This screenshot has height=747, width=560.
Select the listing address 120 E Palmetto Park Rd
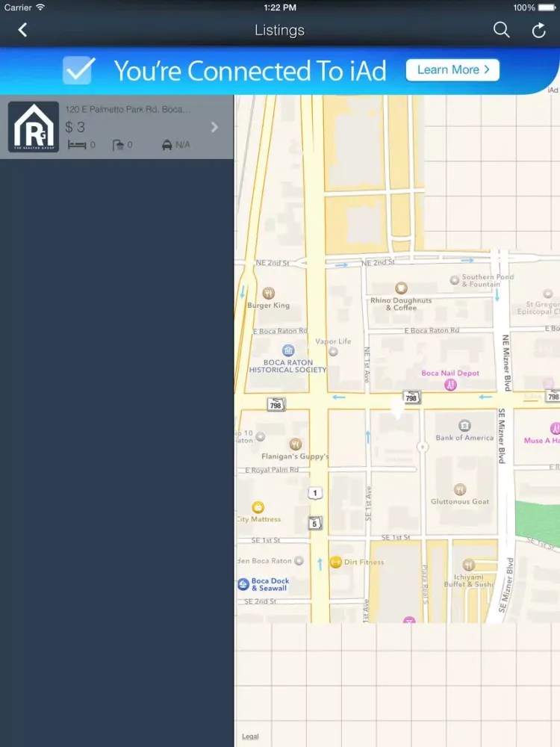(x=128, y=109)
